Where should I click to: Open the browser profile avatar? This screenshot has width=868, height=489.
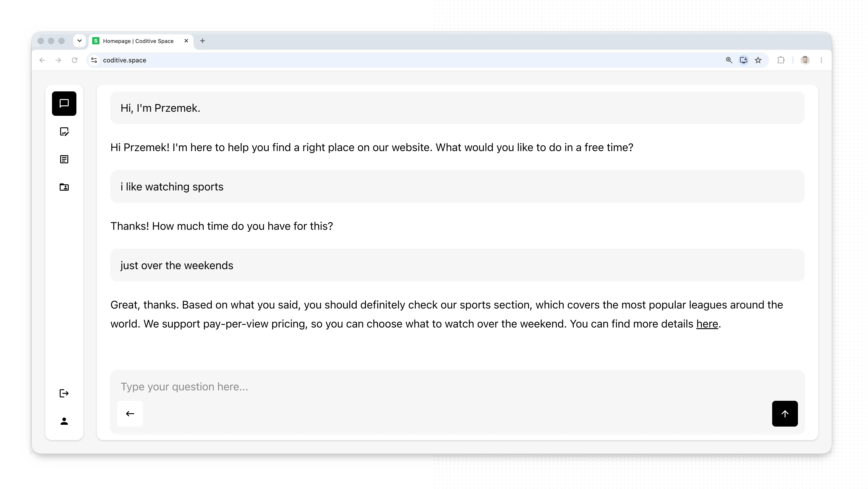point(805,60)
